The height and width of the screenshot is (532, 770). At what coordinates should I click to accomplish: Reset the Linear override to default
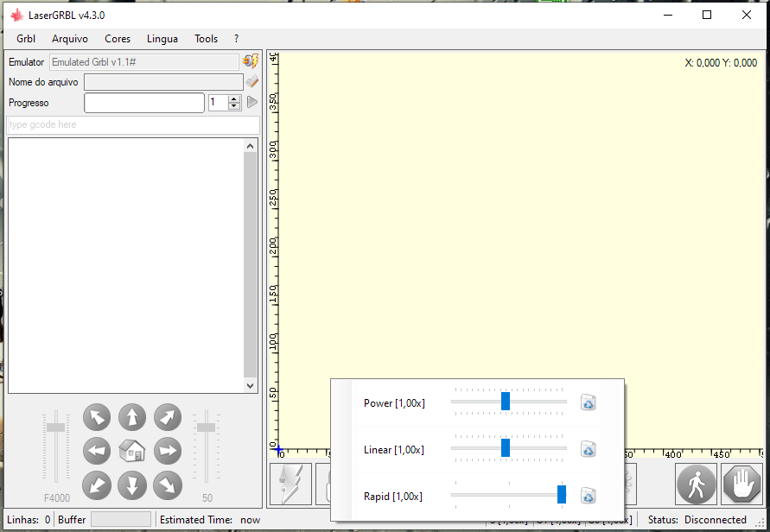(588, 449)
